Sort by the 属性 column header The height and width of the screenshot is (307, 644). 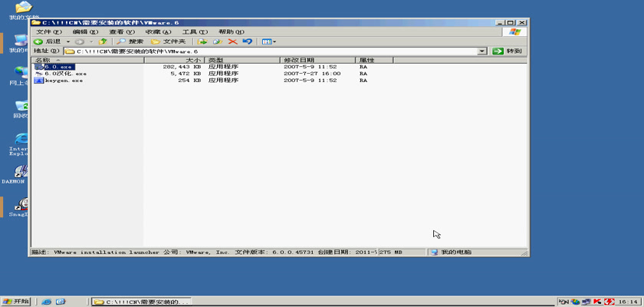(x=374, y=60)
